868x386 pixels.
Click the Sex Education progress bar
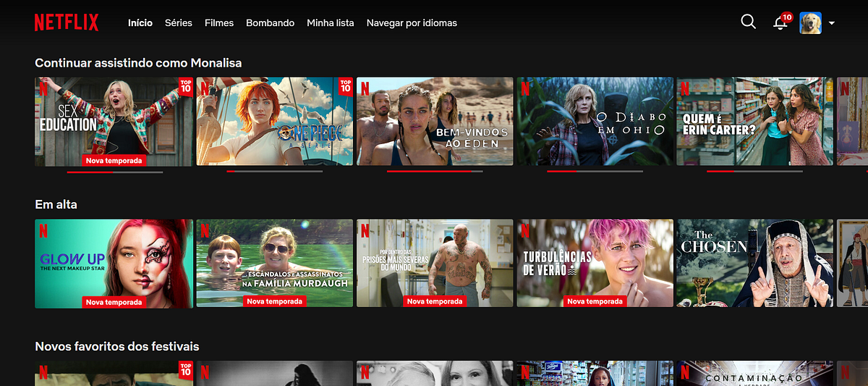point(114,172)
